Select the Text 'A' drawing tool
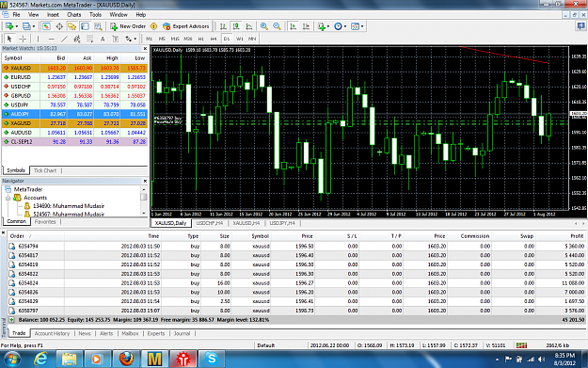Image resolution: width=588 pixels, height=368 pixels. (x=103, y=39)
